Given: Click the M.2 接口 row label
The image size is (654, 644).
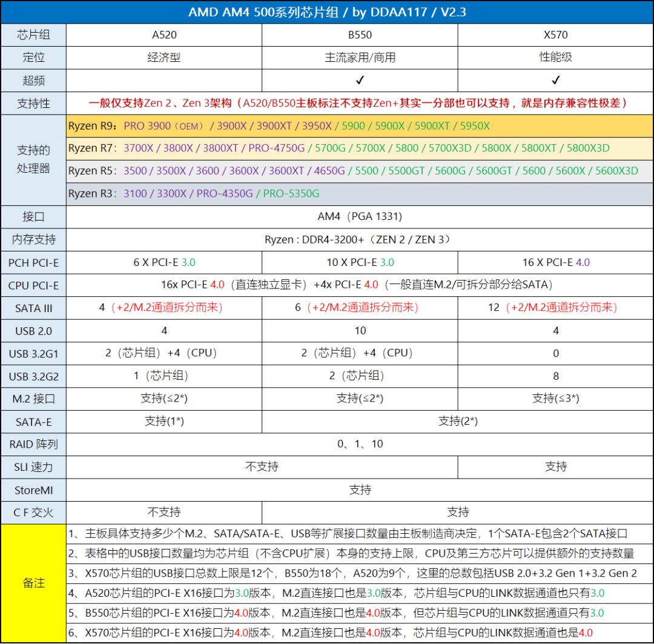Looking at the screenshot, I should click(33, 399).
